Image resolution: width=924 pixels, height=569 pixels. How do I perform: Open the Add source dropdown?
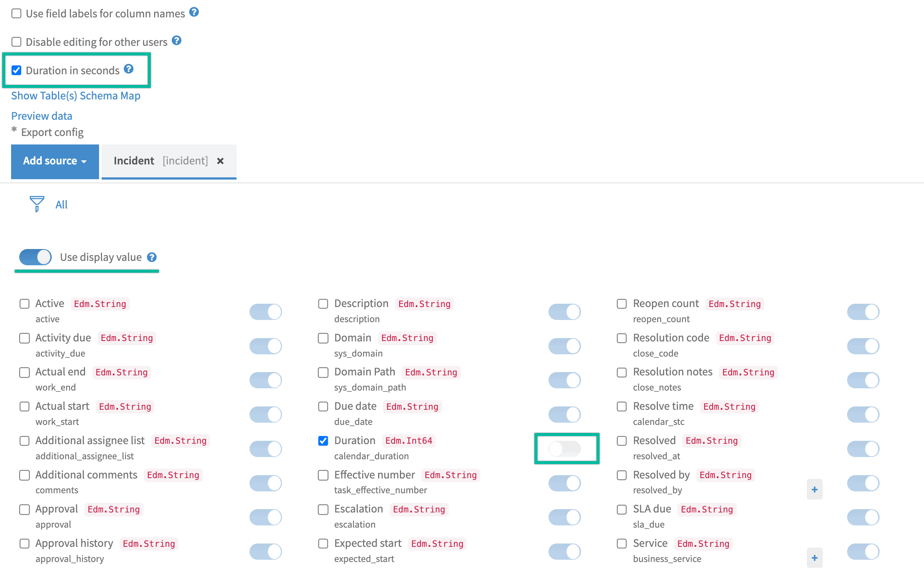[55, 161]
